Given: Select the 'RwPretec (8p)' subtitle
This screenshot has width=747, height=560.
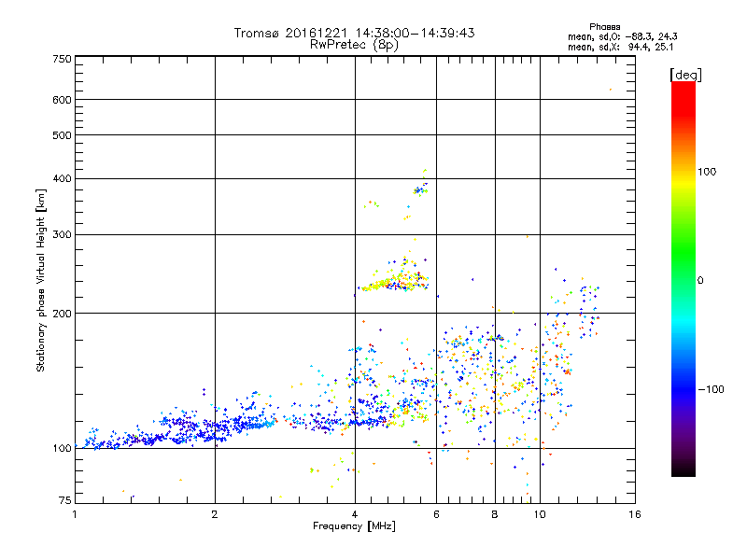Looking at the screenshot, I should (x=354, y=45).
